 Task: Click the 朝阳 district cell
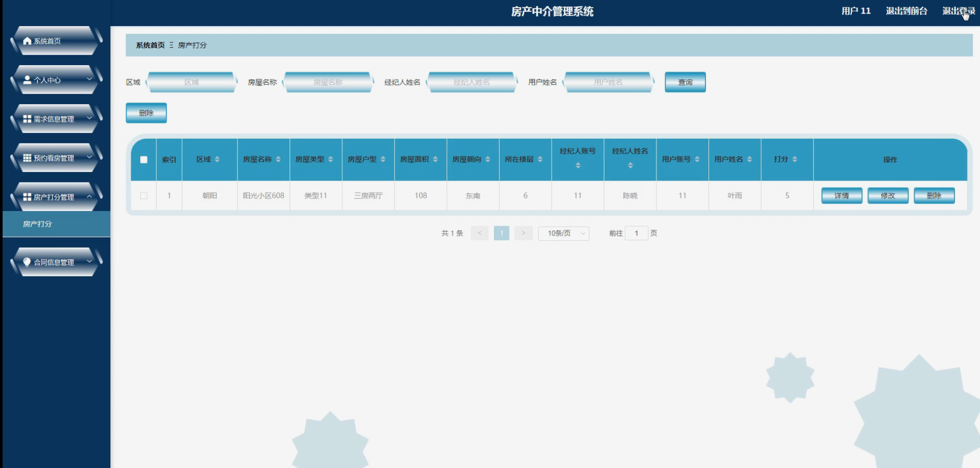coord(210,196)
